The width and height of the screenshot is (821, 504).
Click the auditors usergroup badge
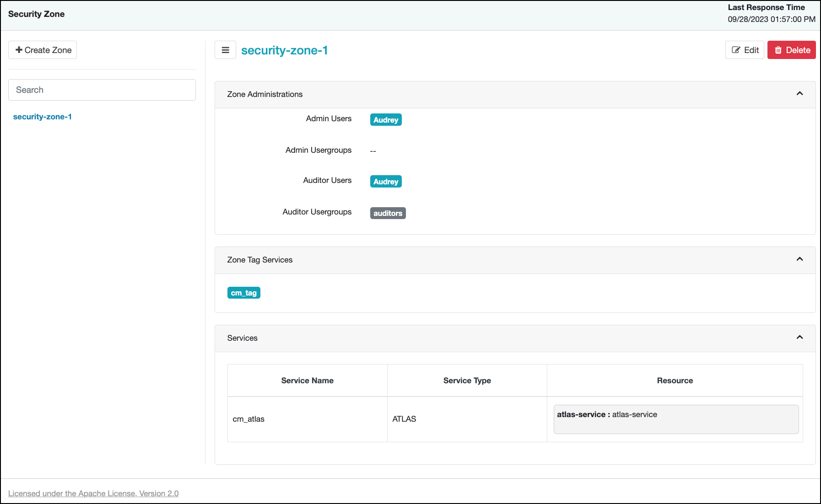(388, 213)
